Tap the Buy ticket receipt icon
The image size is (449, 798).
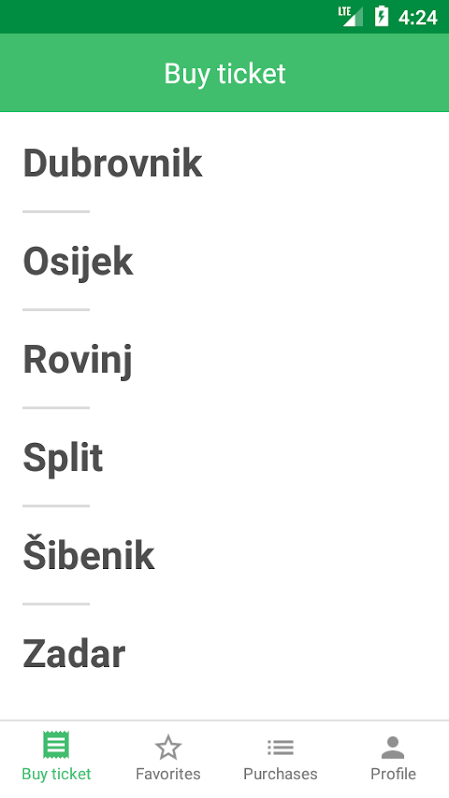click(56, 745)
